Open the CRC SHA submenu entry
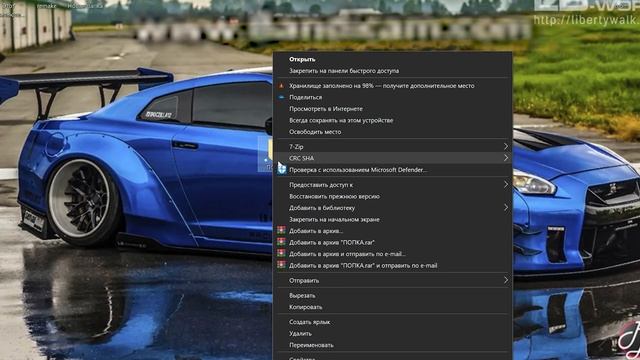The height and width of the screenshot is (360, 640). point(392,158)
